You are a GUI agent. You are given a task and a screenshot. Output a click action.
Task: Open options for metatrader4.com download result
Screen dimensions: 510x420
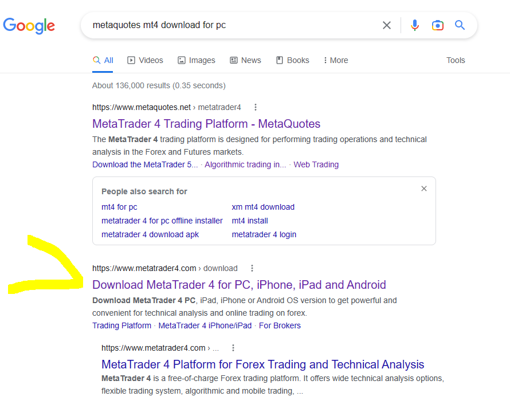(x=252, y=268)
